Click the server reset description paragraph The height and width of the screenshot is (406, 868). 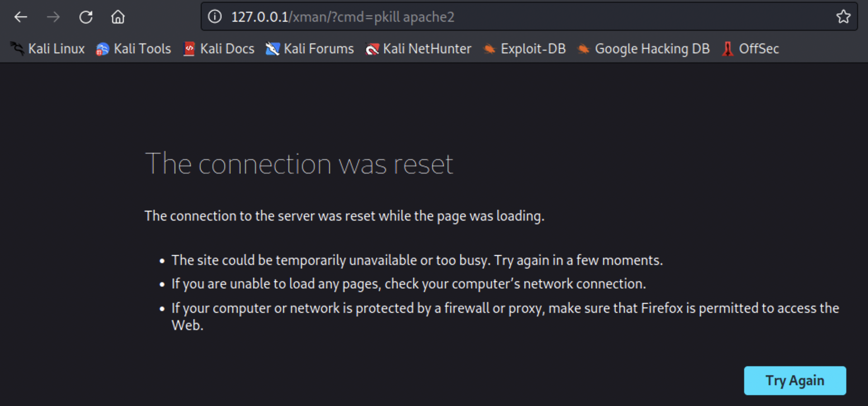pyautogui.click(x=344, y=216)
